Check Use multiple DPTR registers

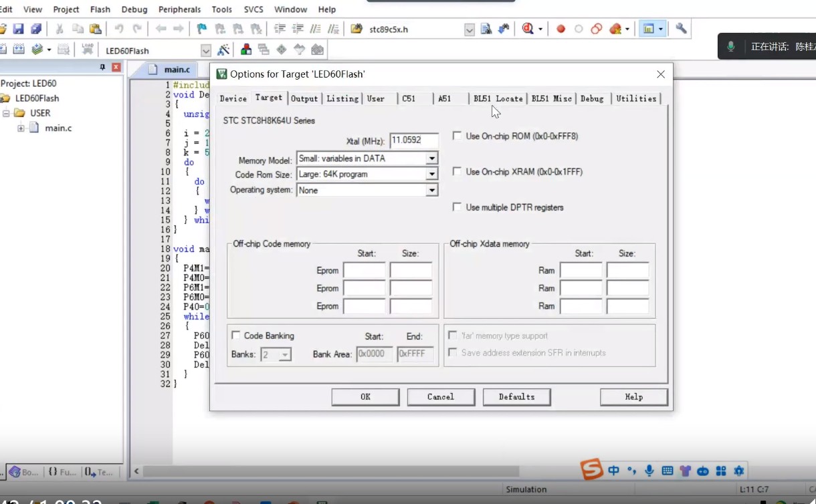[457, 207]
